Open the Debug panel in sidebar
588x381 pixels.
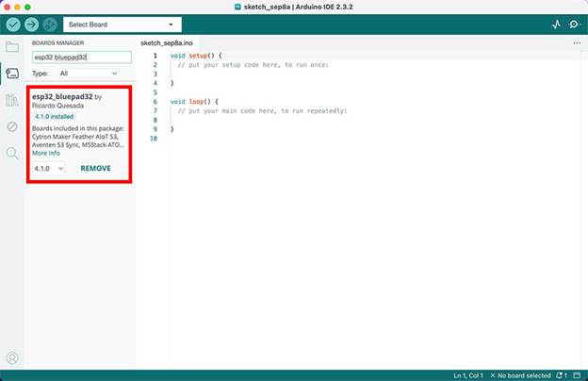click(x=12, y=126)
